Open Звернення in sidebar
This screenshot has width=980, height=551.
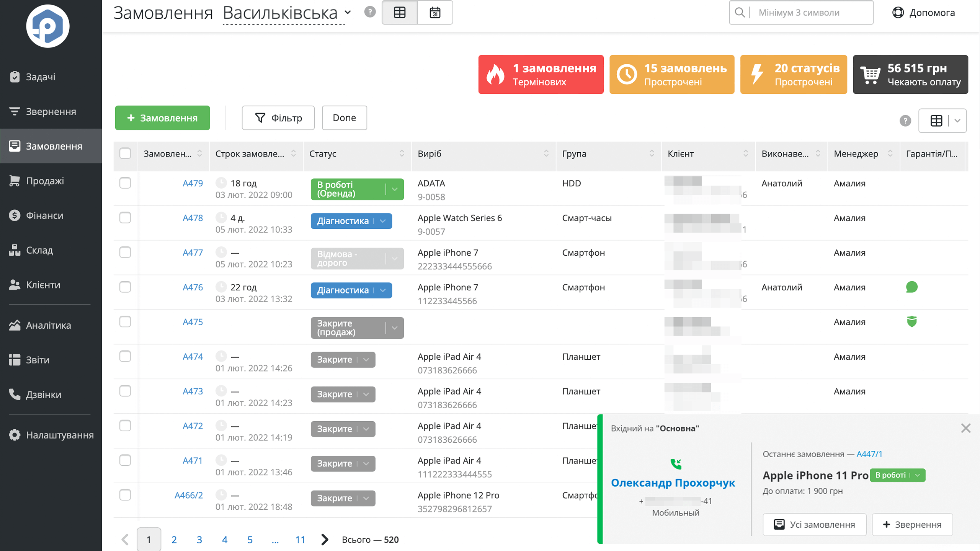coord(51,111)
